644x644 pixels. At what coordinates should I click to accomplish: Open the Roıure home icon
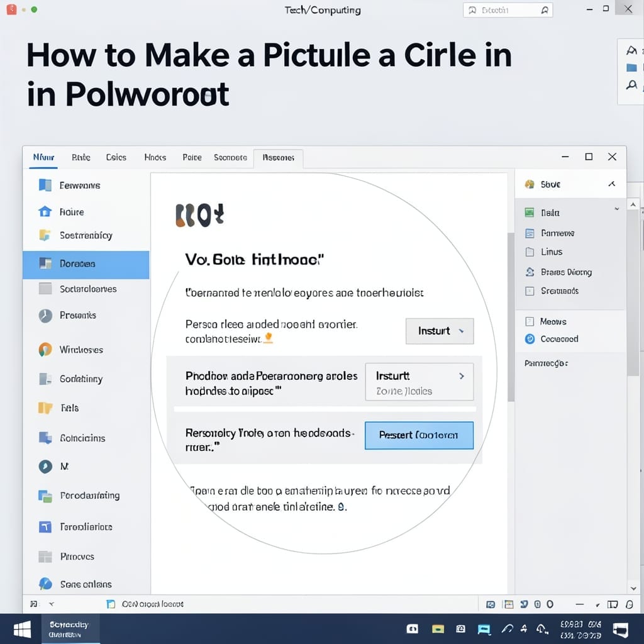[x=45, y=211]
